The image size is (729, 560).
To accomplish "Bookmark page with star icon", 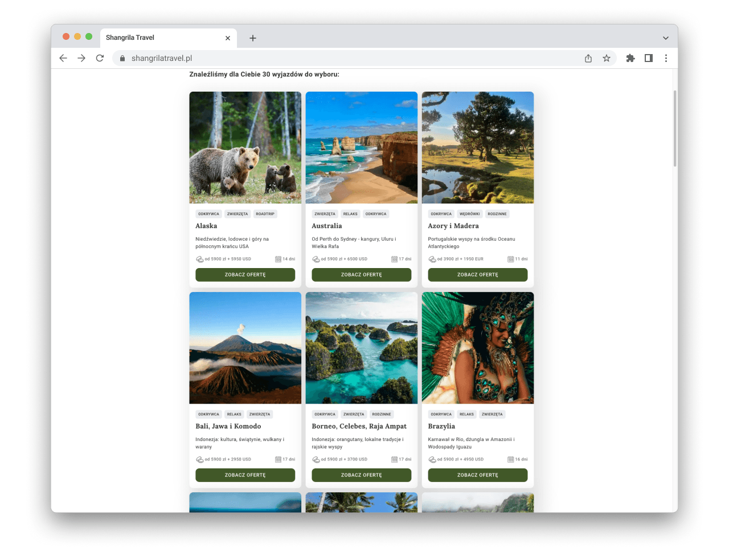I will (607, 58).
